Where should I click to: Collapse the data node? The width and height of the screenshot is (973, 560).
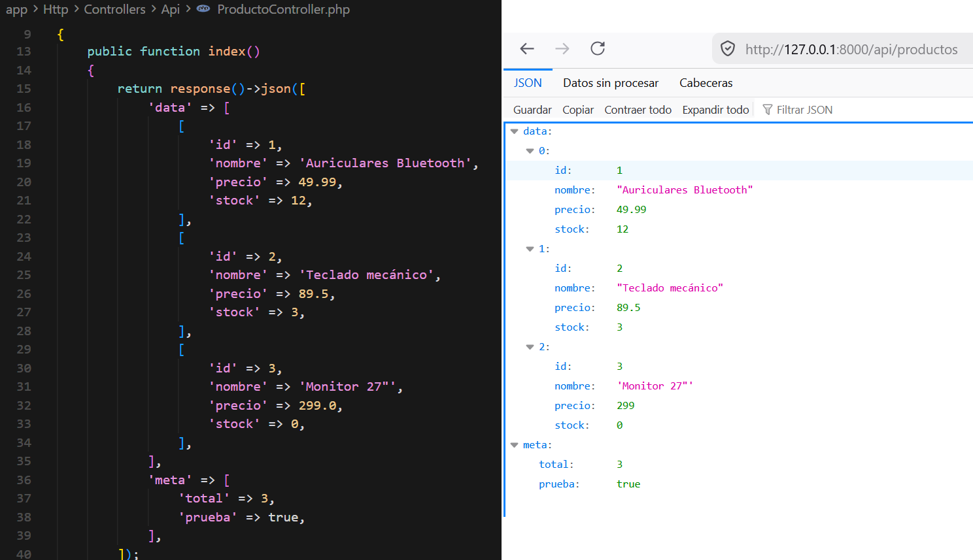coord(515,131)
